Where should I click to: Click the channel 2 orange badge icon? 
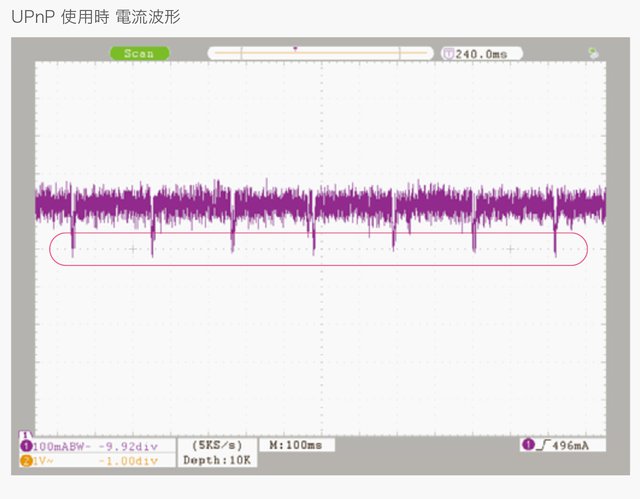pos(25,460)
